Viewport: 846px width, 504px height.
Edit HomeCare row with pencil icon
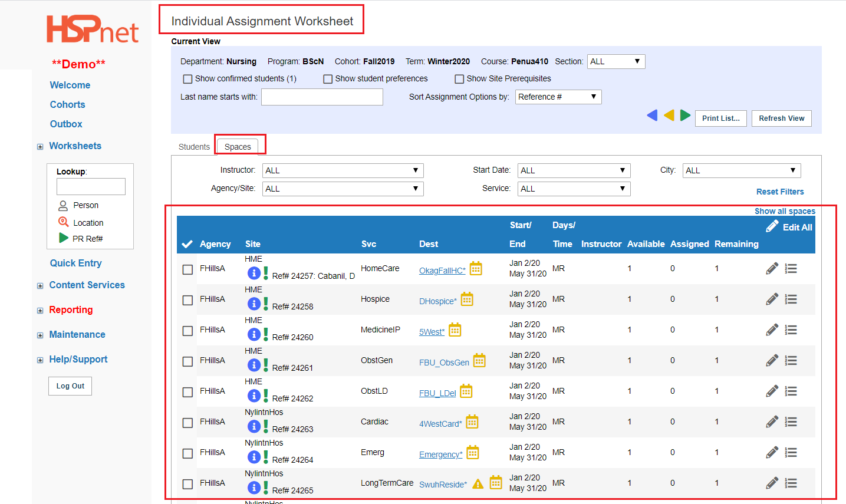coord(772,269)
